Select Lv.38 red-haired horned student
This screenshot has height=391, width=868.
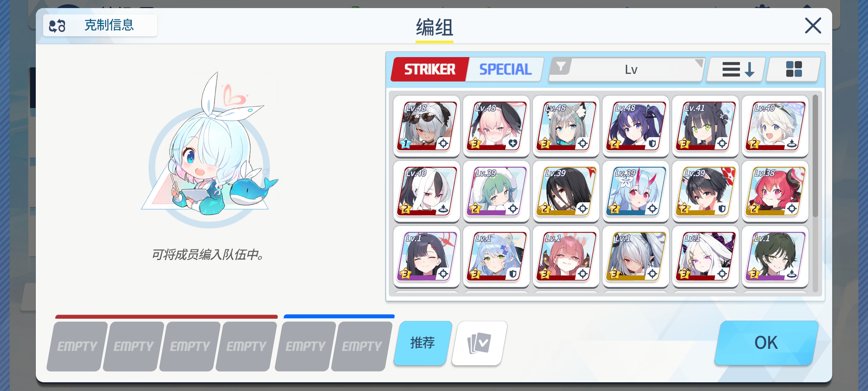(x=775, y=191)
